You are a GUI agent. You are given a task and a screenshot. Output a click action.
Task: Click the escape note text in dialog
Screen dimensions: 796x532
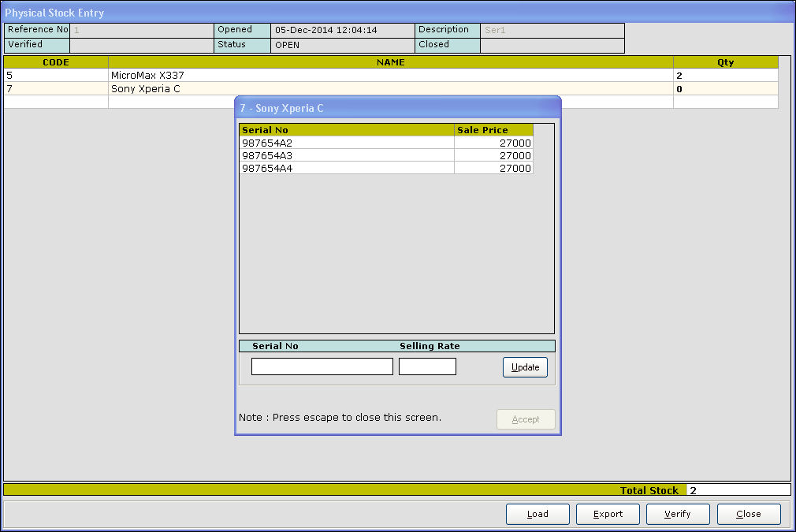[340, 417]
